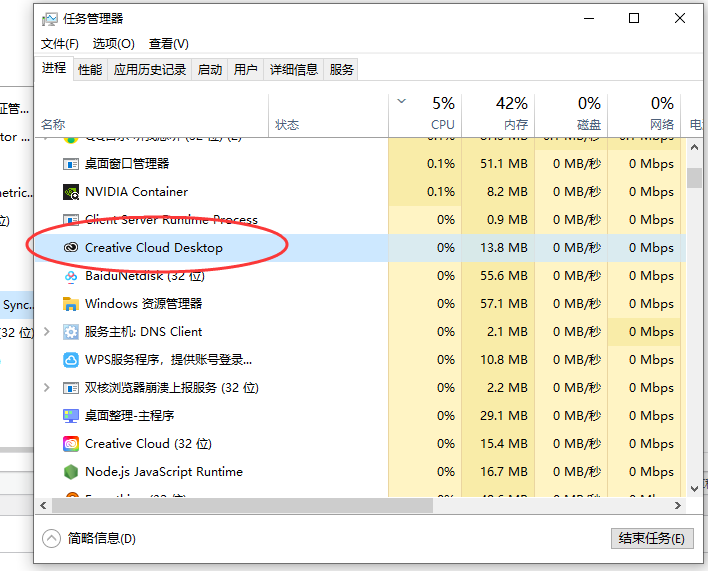Collapse to 简略信息 view arrow
This screenshot has width=708, height=571.
[x=51, y=539]
